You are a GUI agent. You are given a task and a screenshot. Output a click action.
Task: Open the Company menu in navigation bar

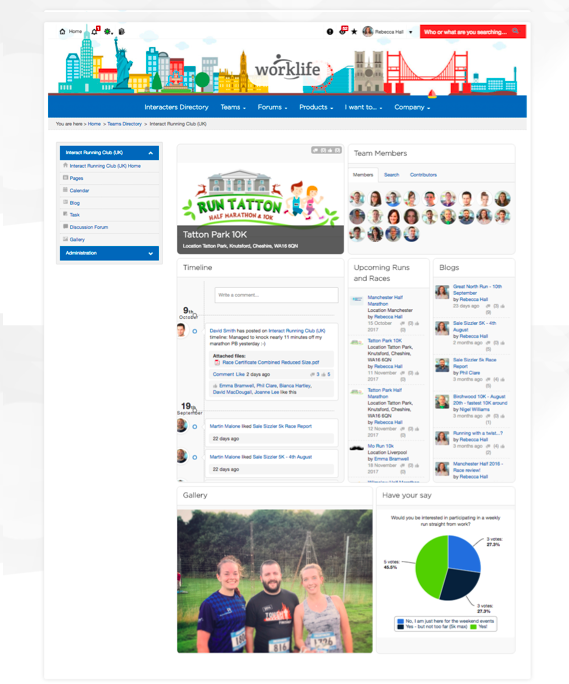(x=412, y=107)
